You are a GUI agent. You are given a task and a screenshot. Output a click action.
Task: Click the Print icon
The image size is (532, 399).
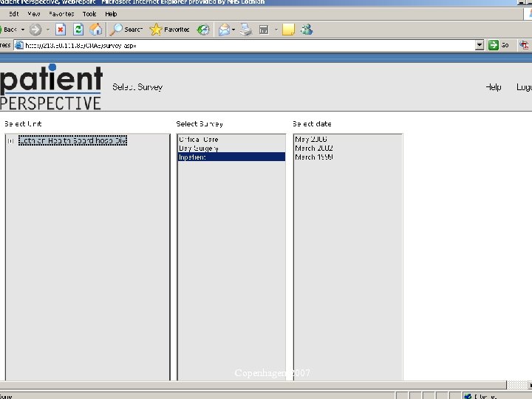246,30
